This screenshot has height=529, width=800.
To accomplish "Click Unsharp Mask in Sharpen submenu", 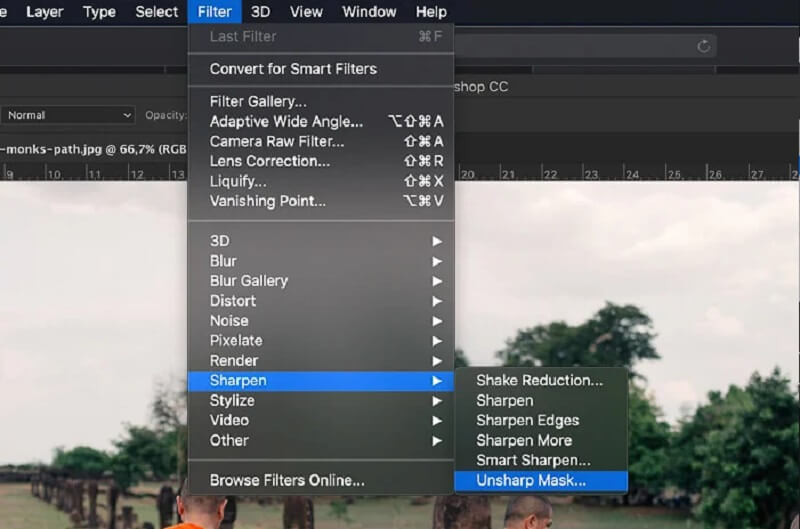I will tap(531, 481).
